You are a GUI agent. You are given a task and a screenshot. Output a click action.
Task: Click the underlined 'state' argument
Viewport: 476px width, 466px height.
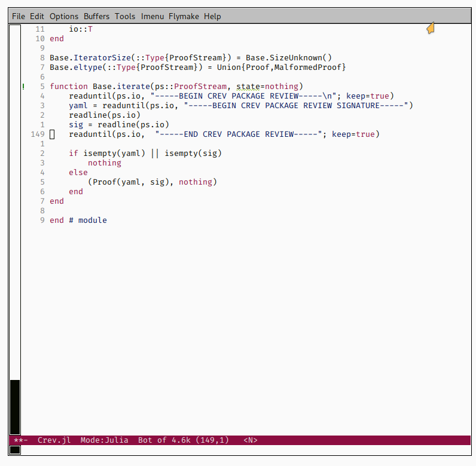pyautogui.click(x=248, y=87)
